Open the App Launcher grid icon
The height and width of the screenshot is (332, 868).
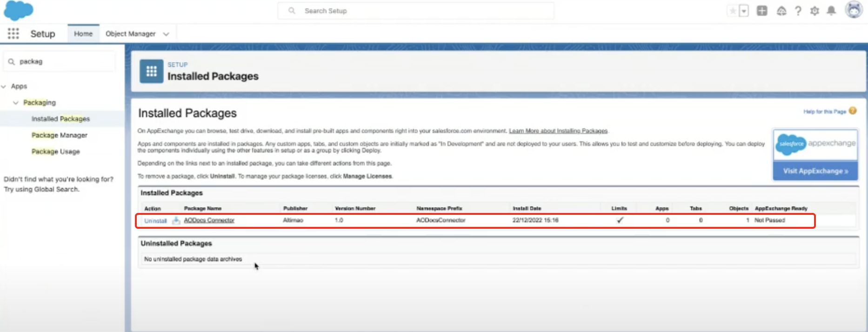pyautogui.click(x=13, y=33)
